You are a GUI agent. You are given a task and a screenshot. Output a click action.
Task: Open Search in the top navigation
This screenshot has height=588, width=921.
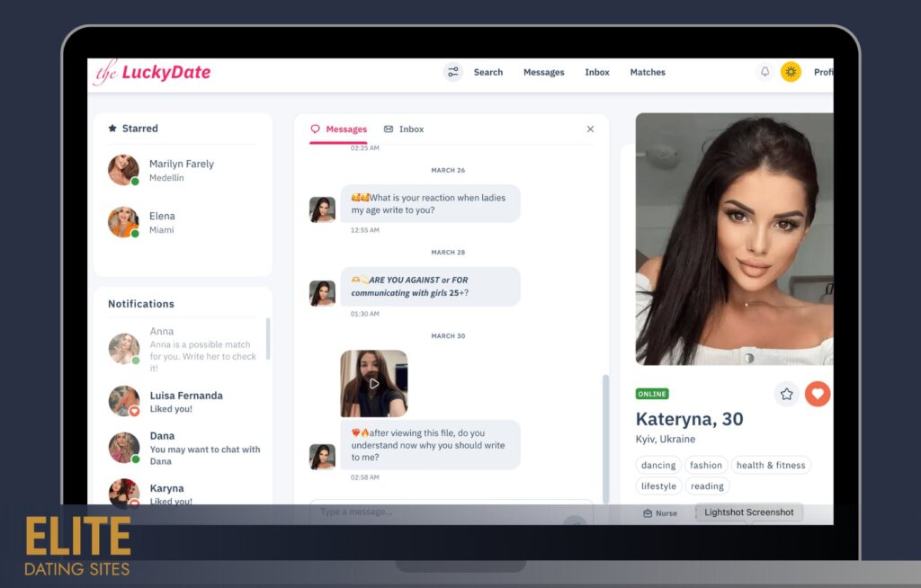click(x=488, y=72)
